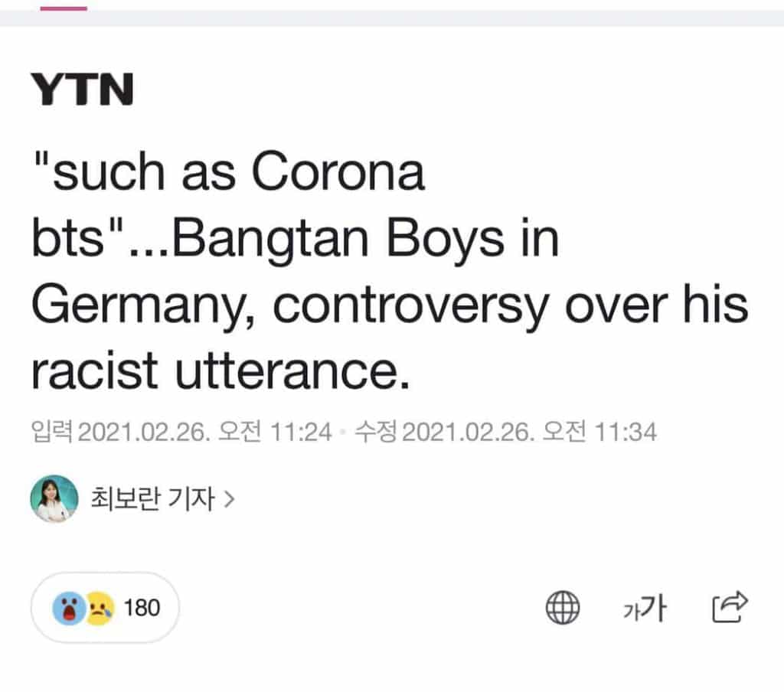Screen dimensions: 784x692
Task: Click the 180 reactions count
Action: [x=142, y=609]
